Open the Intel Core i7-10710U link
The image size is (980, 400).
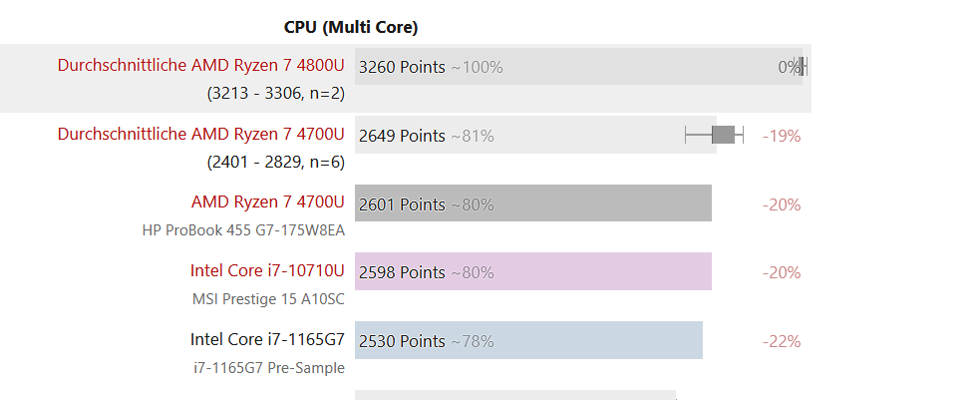click(267, 270)
